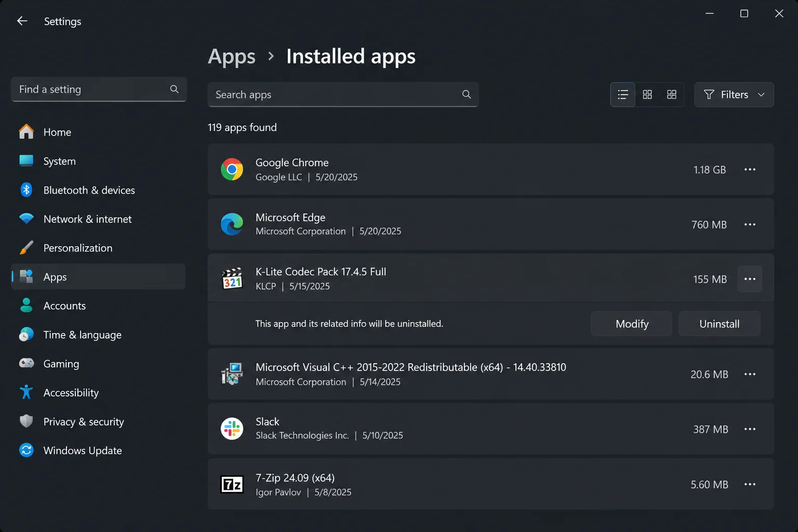Click the K-Lite Codec Pack icon
The image size is (798, 532).
click(x=232, y=279)
